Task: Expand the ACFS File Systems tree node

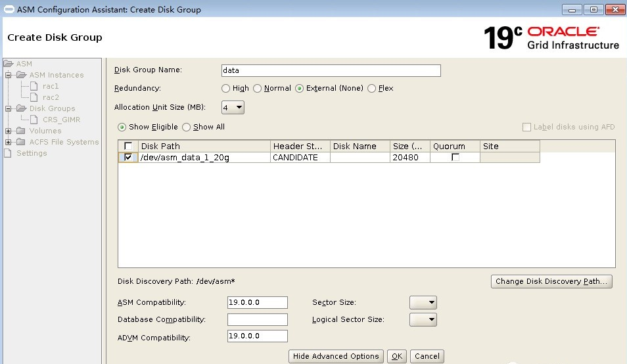Action: click(9, 142)
